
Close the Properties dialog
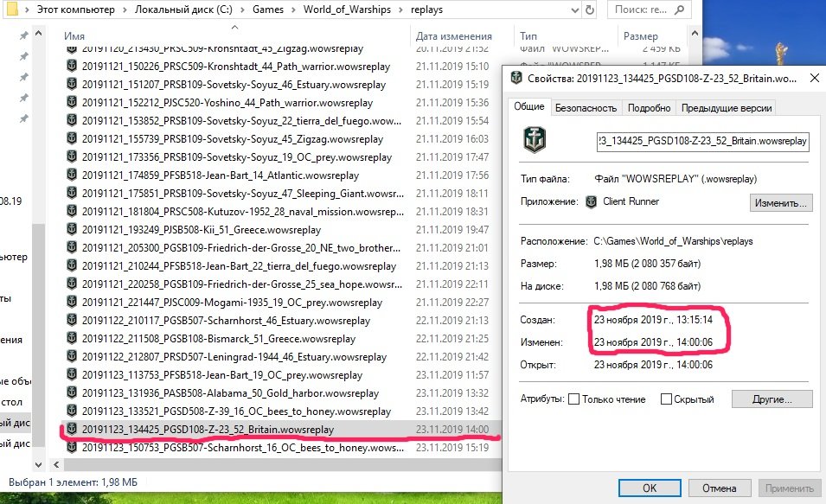pos(815,78)
